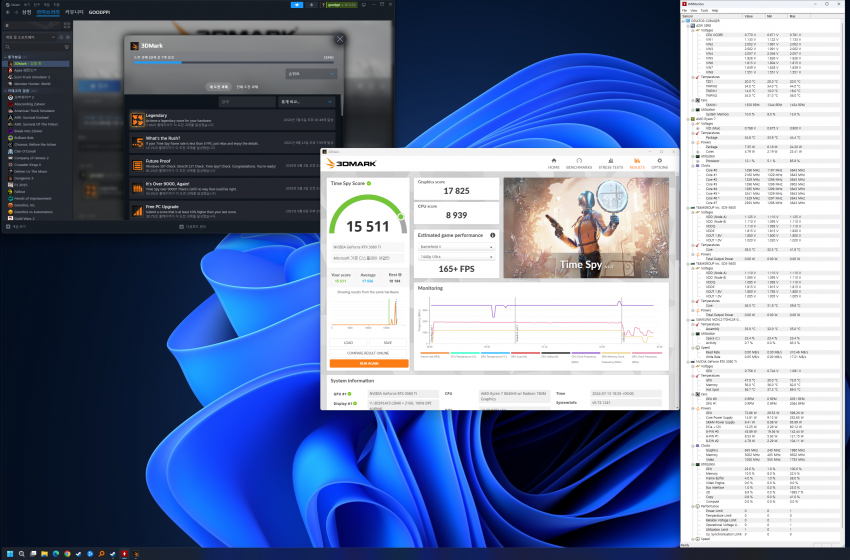Go back with Steam's back arrow
Screen dimensions: 850x560
pyautogui.click(x=8, y=12)
